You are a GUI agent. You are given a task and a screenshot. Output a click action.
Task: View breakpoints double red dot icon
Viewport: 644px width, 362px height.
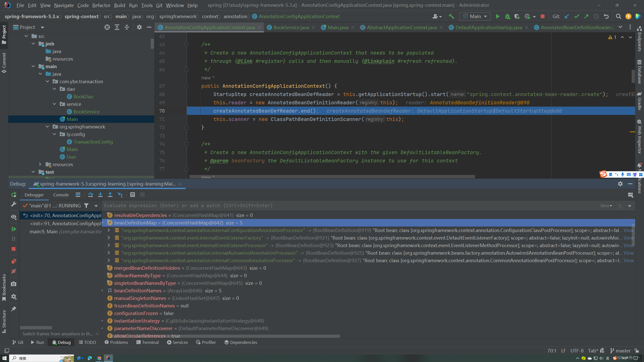click(14, 261)
